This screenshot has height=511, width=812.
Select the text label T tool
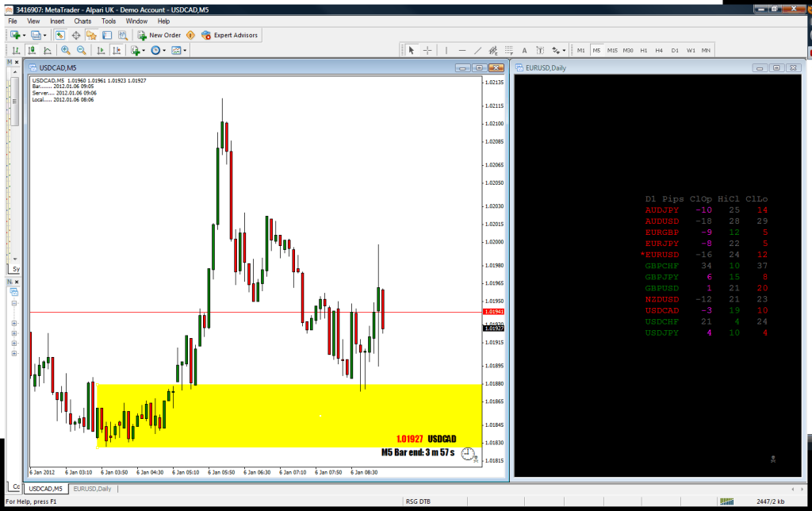click(x=540, y=50)
